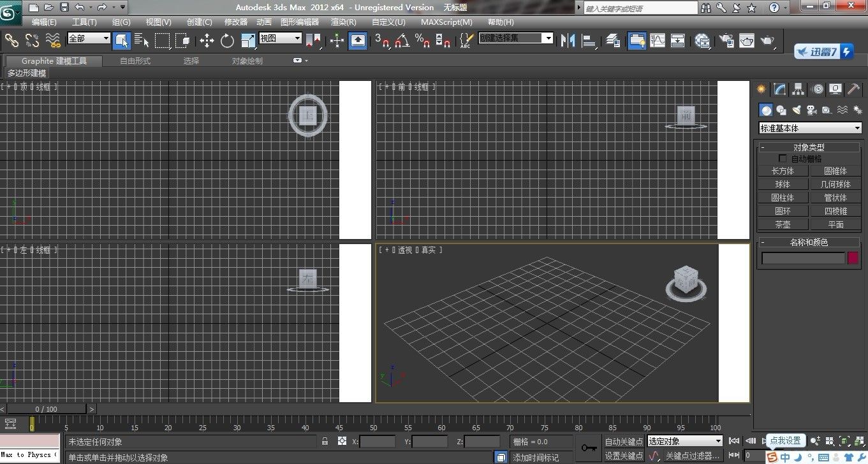Expand the quick access toolbar dropdown arrow
This screenshot has height=464, width=868.
(x=123, y=7)
